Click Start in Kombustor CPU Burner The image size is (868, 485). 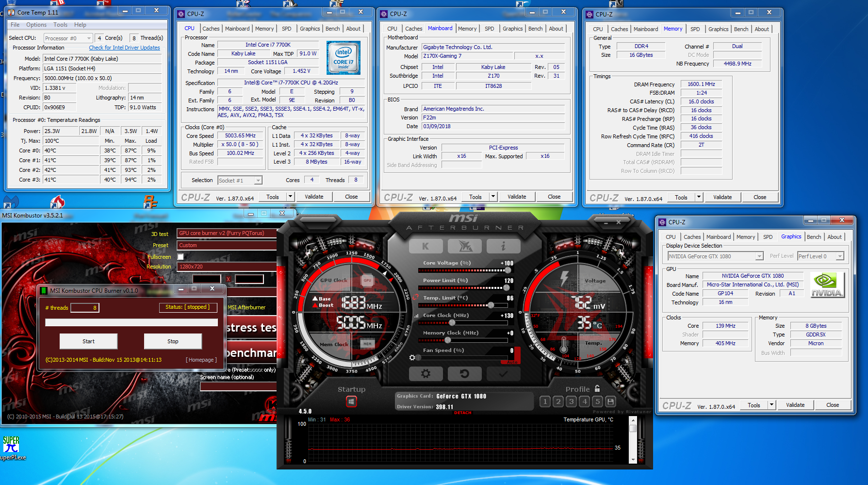point(88,341)
